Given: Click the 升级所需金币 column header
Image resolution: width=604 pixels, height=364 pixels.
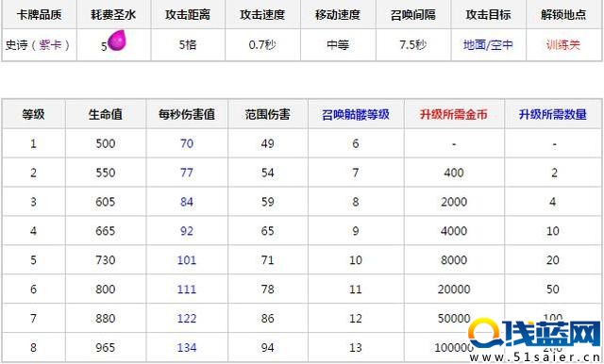Looking at the screenshot, I should (x=454, y=114).
